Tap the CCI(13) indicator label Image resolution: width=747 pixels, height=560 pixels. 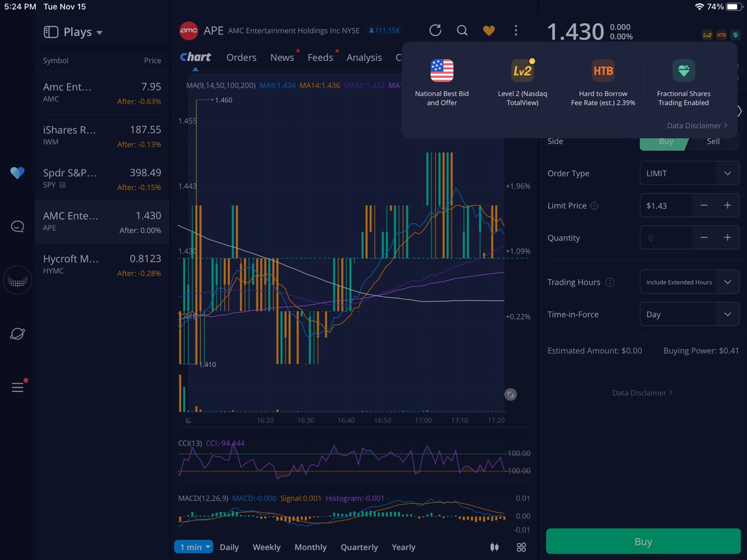(190, 443)
